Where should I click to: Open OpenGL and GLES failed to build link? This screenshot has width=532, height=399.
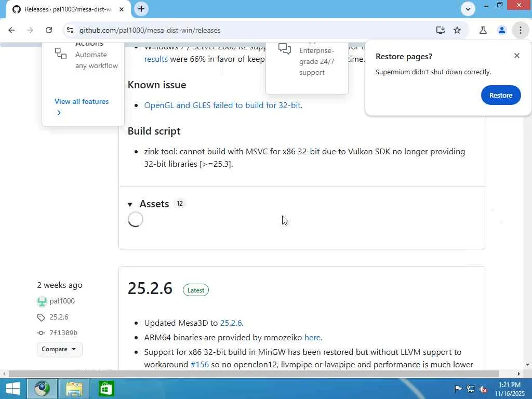pos(222,105)
